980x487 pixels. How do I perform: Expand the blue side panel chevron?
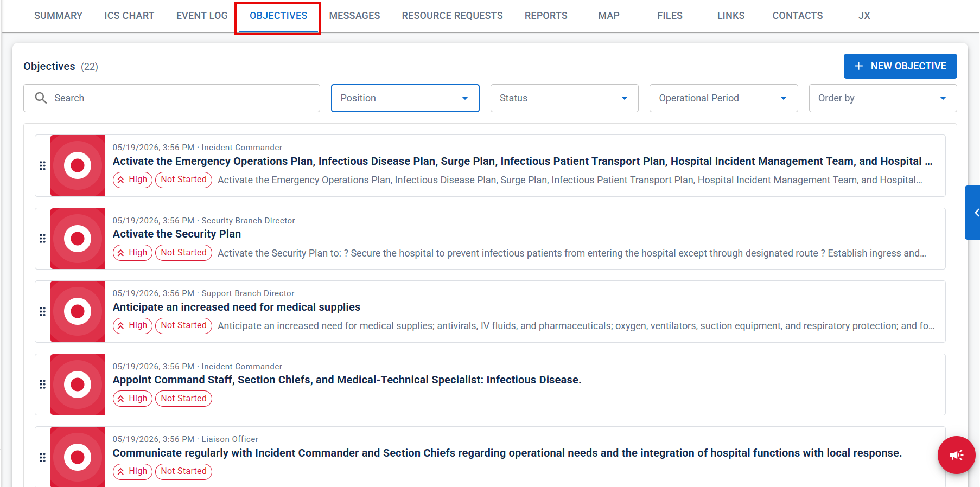pos(973,213)
